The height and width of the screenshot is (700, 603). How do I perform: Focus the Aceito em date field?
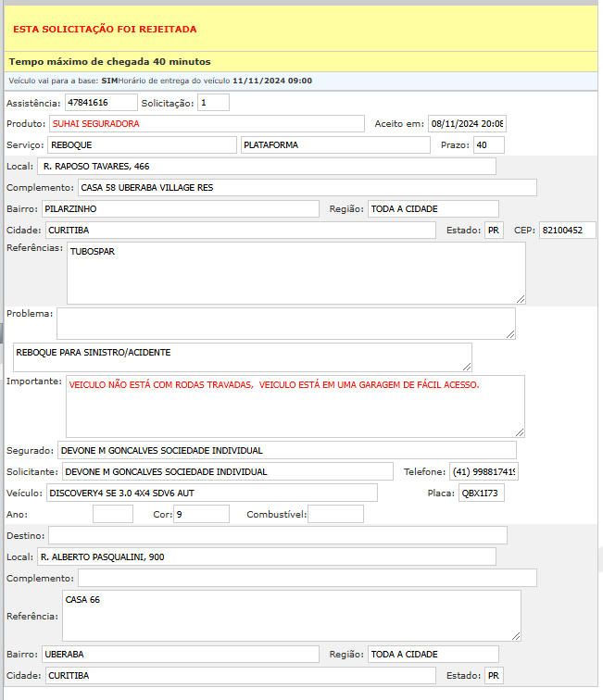coord(467,124)
